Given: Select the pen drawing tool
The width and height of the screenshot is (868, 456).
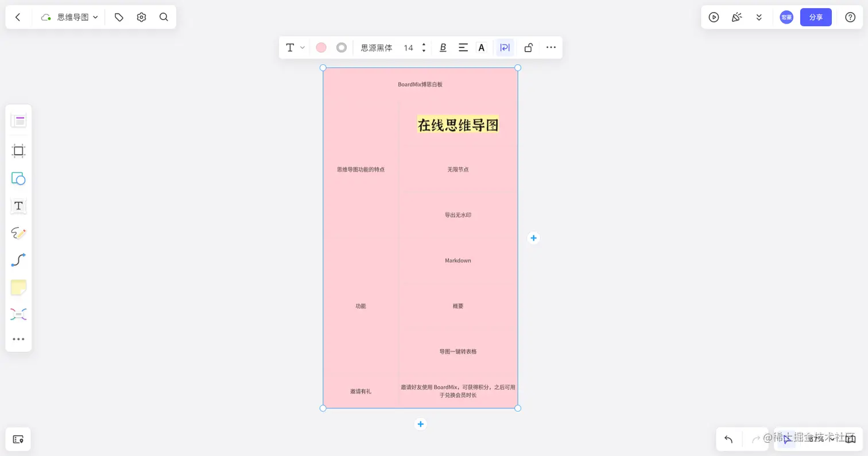Looking at the screenshot, I should [18, 233].
